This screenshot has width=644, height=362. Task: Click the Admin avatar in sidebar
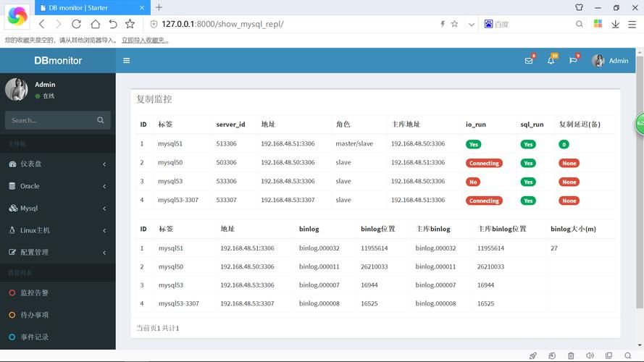17,89
